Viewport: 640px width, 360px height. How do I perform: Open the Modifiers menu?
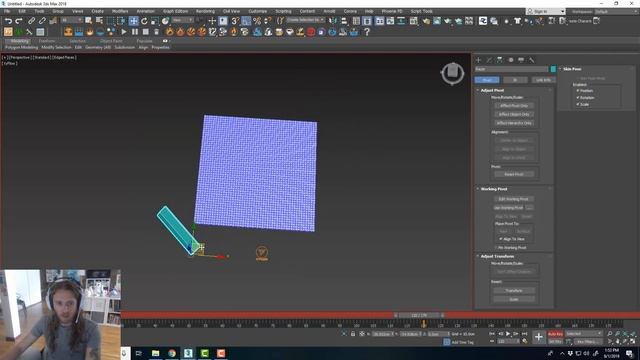pos(120,11)
